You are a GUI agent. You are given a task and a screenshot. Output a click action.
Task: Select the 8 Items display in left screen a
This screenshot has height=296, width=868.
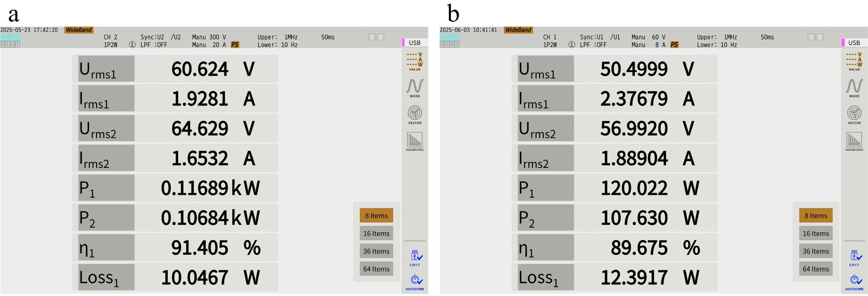click(x=376, y=215)
